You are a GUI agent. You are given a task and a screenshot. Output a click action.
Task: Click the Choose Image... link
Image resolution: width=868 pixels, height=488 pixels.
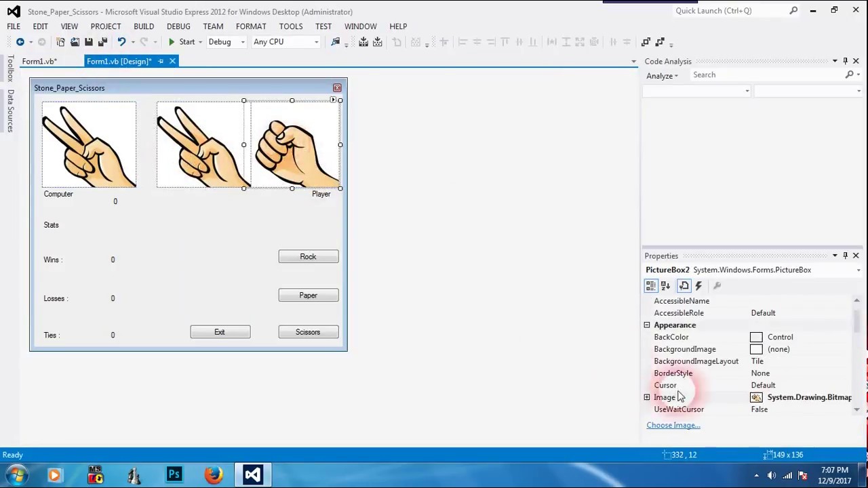(x=673, y=425)
